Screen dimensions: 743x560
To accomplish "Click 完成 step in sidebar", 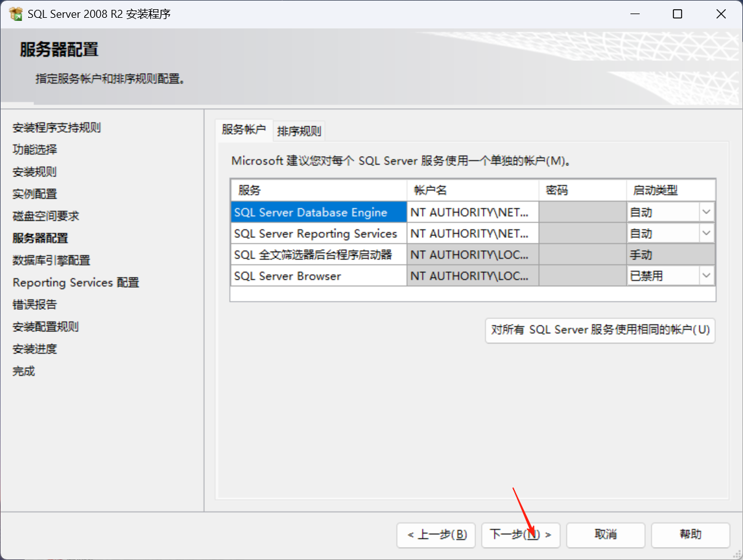I will [x=23, y=371].
